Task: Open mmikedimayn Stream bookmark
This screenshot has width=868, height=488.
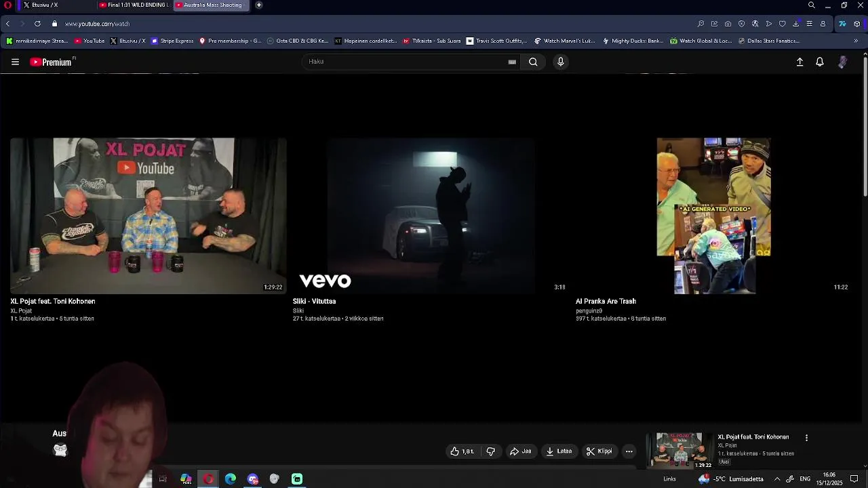Action: pos(37,41)
